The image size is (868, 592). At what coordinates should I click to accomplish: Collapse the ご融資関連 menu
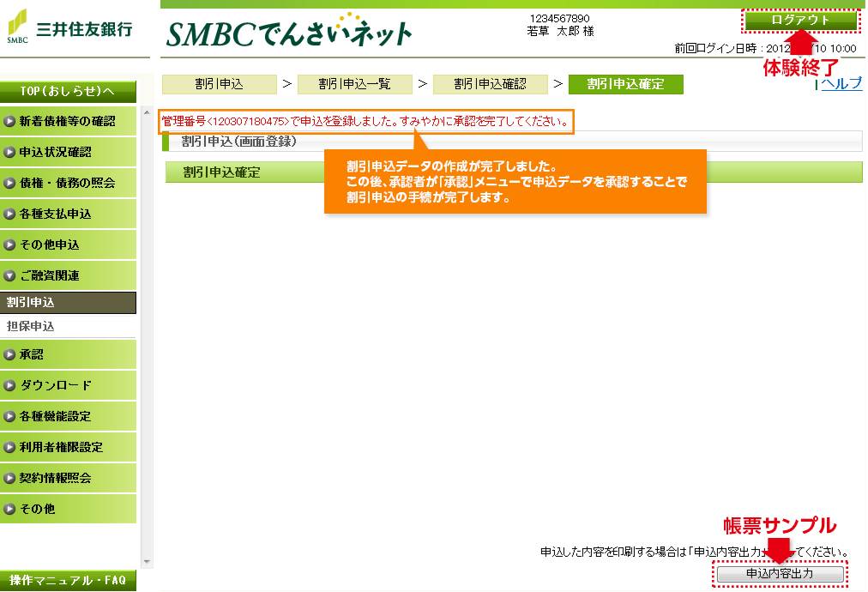point(68,275)
